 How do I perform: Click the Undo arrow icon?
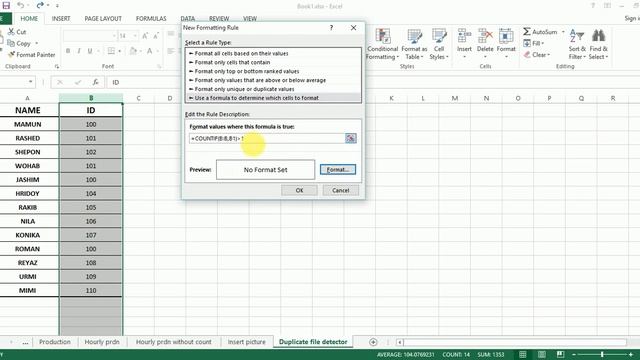[20, 5]
